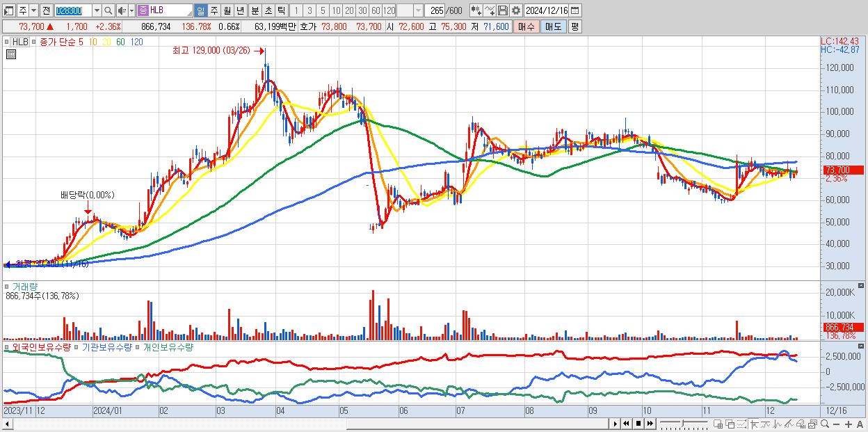Click the 평 button
Viewport: 868px width, 432px height.
click(x=574, y=26)
